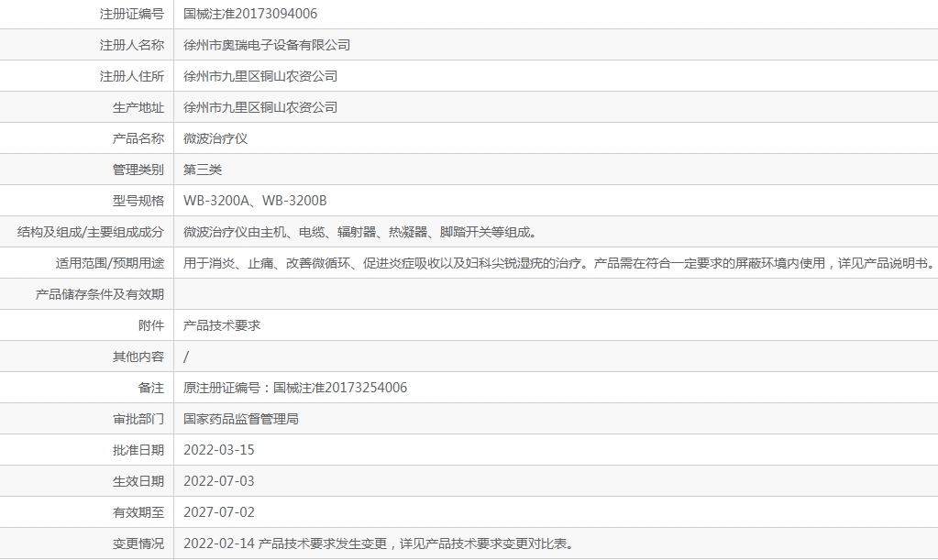Select the 管理类别 label
The height and width of the screenshot is (560, 938).
pos(138,170)
